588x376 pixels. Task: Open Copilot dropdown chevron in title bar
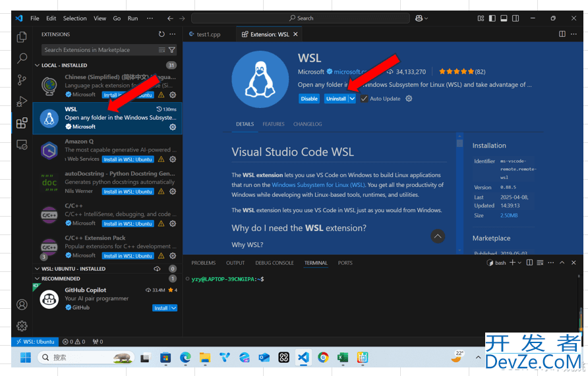pos(426,18)
